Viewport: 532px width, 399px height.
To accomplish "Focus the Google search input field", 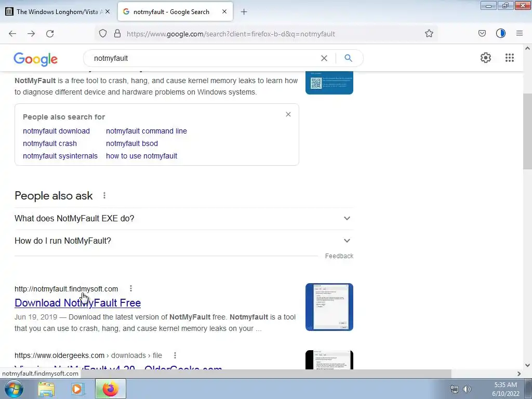I will [204, 58].
